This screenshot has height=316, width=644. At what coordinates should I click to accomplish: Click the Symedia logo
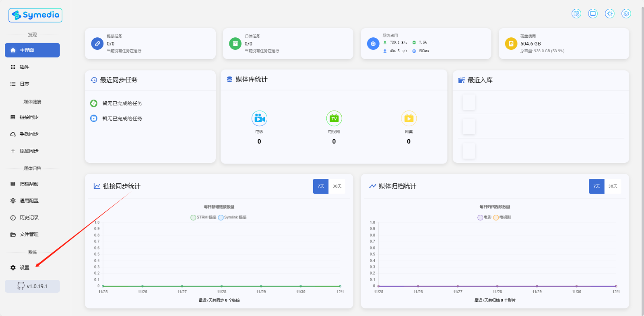(x=35, y=15)
